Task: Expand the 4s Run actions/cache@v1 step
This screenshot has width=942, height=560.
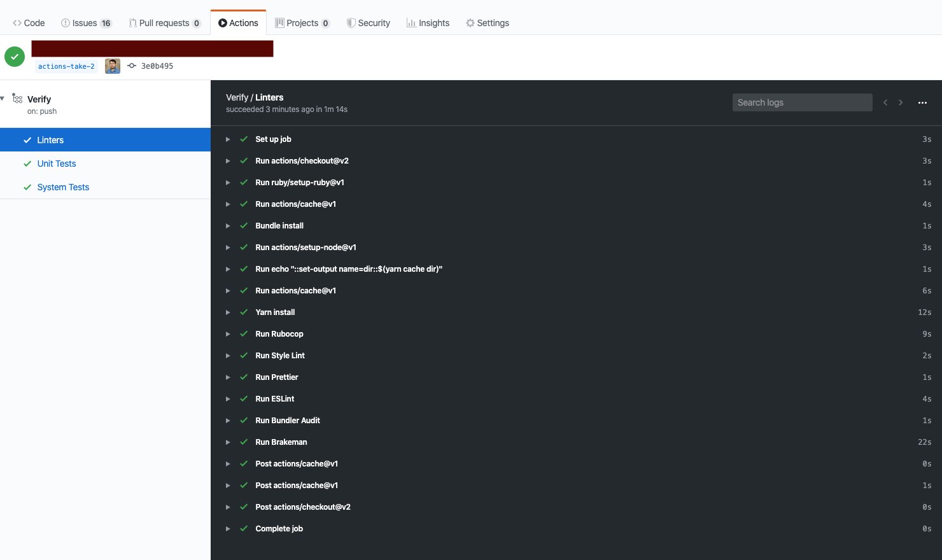Action: tap(228, 204)
